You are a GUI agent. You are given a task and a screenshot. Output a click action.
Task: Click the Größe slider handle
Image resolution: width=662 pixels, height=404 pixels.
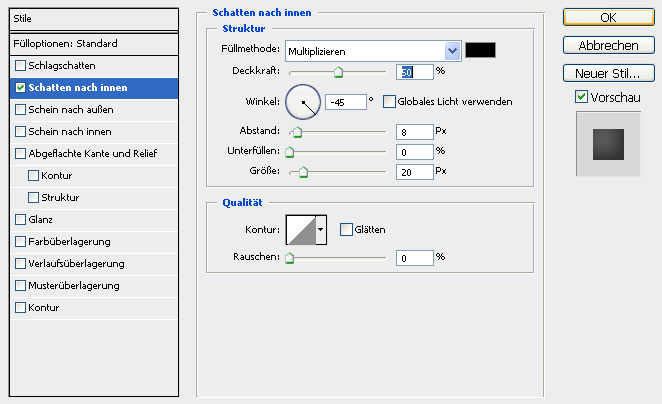pyautogui.click(x=304, y=172)
